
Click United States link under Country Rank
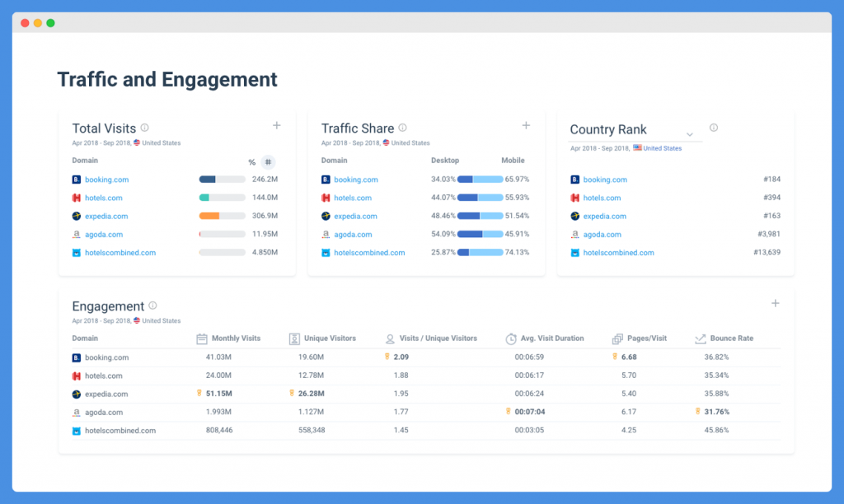[662, 148]
